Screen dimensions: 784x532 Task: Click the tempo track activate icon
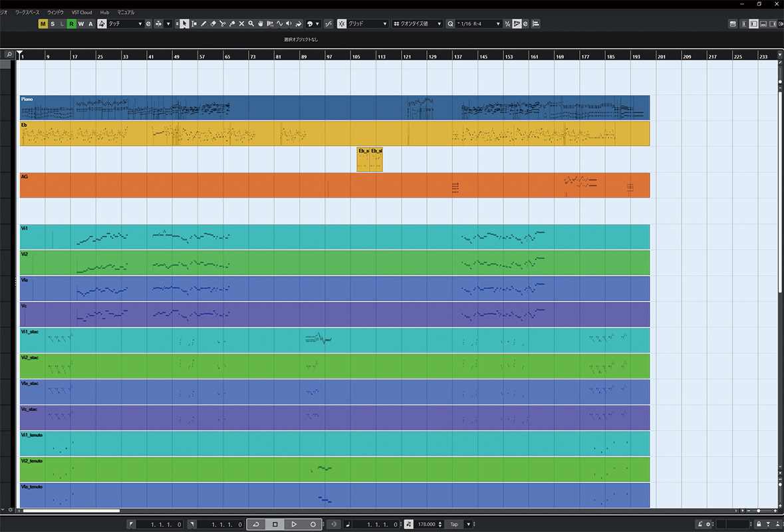(x=409, y=524)
